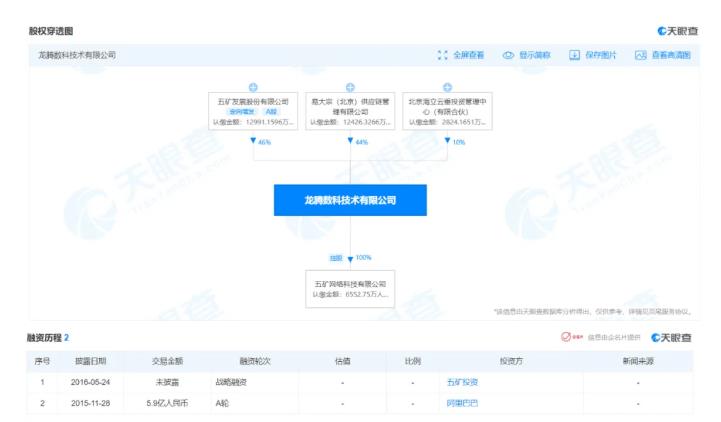Open investor link 五矿投资
This screenshot has height=422, width=721.
(460, 382)
